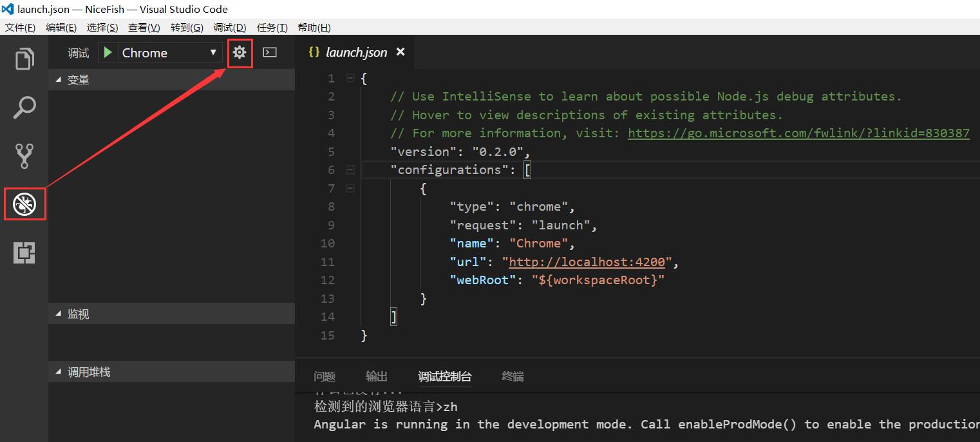Click the "${workspaceRoot}" value

[x=598, y=280]
